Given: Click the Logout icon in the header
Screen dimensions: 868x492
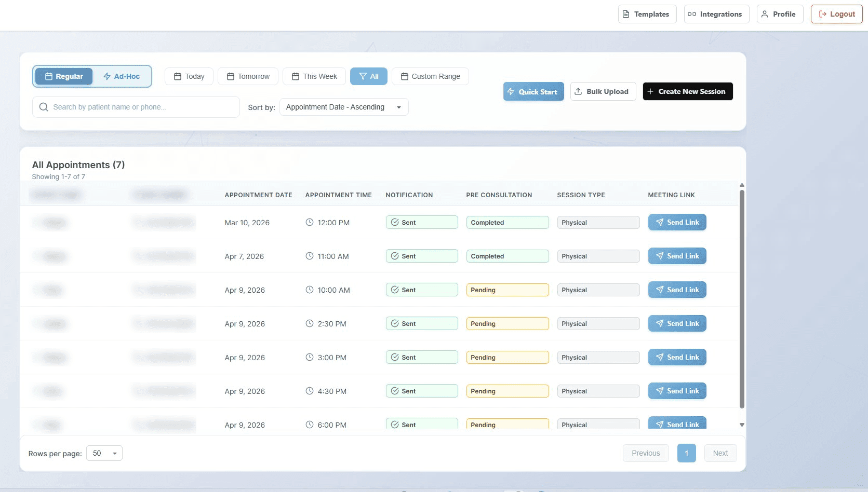Looking at the screenshot, I should [822, 14].
